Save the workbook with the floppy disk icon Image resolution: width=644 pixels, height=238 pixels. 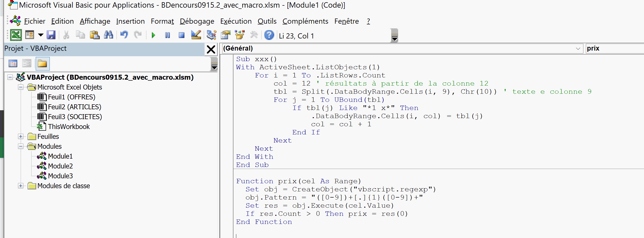click(x=51, y=35)
